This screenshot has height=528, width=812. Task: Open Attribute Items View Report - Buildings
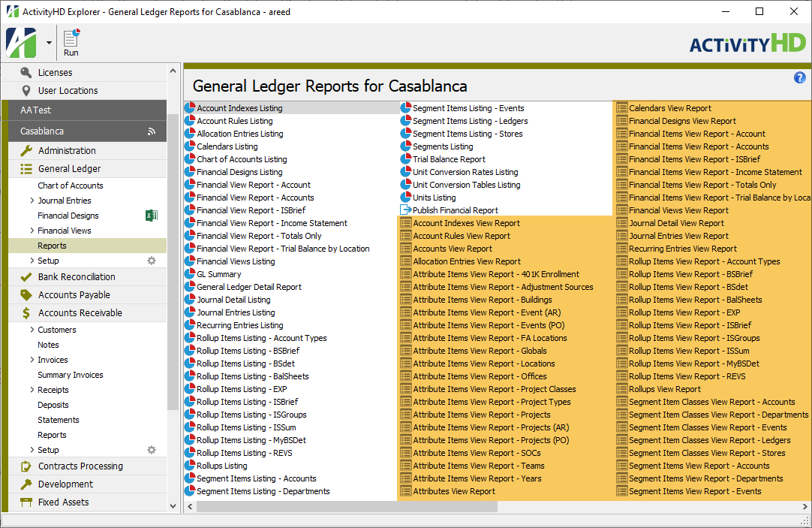482,300
